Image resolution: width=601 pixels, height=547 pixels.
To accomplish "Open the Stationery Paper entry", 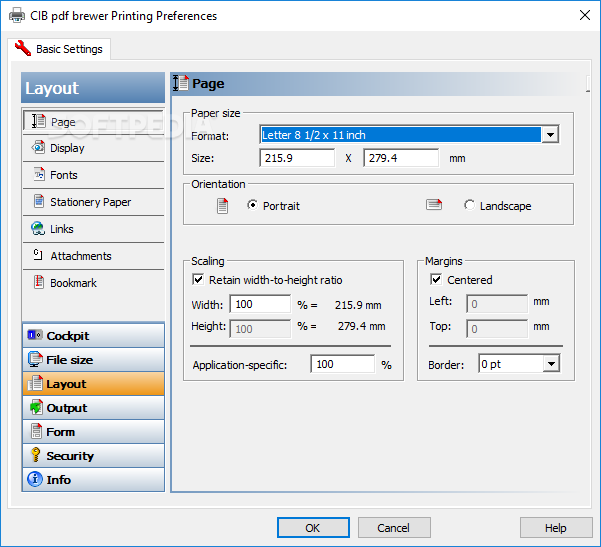I will [x=94, y=202].
